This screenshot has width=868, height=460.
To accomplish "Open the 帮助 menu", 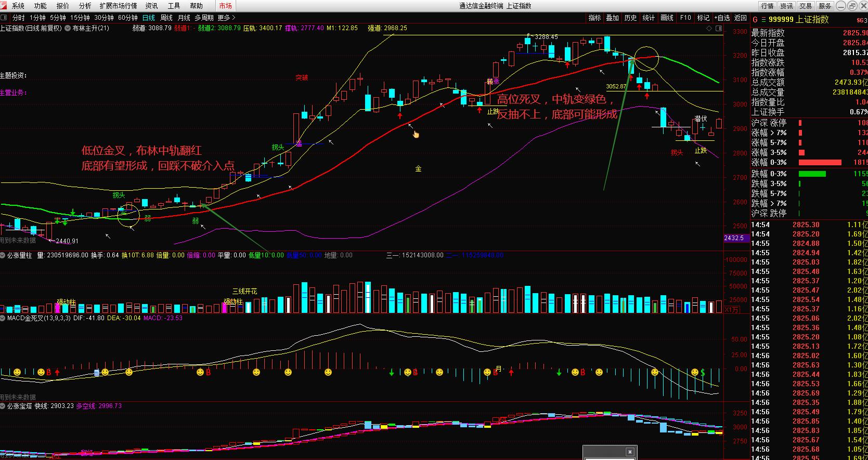I will [197, 6].
